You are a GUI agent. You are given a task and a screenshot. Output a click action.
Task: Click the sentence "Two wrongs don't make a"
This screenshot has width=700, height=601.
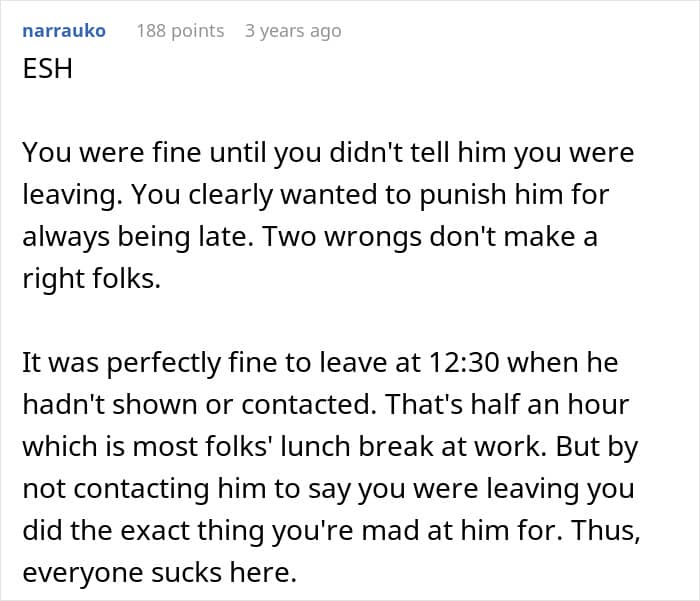(x=429, y=237)
